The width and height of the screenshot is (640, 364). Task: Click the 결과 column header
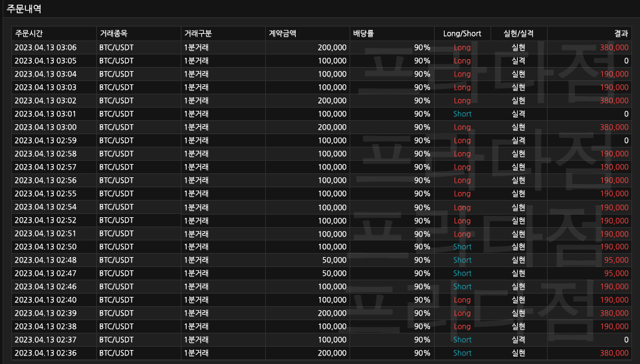(621, 33)
